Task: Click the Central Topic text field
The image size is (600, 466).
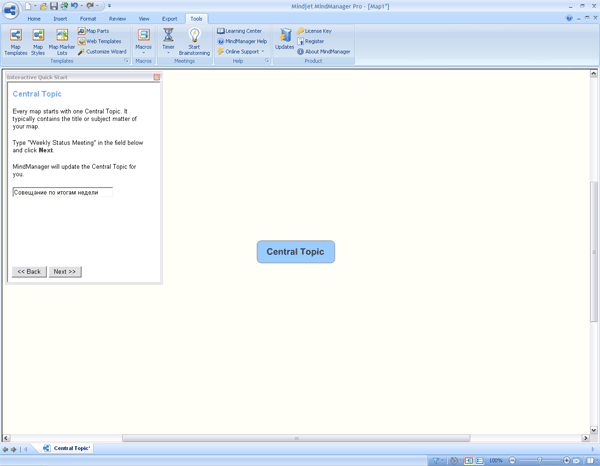Action: 63,192
